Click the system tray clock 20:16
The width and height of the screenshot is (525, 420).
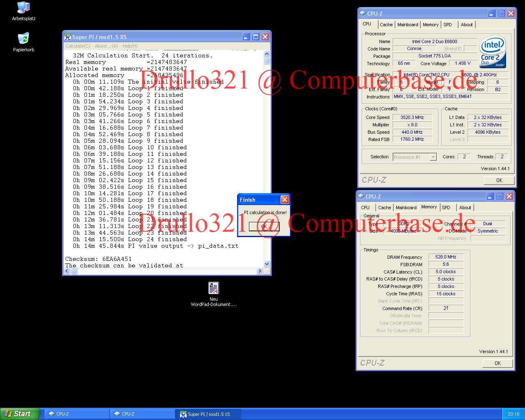514,414
